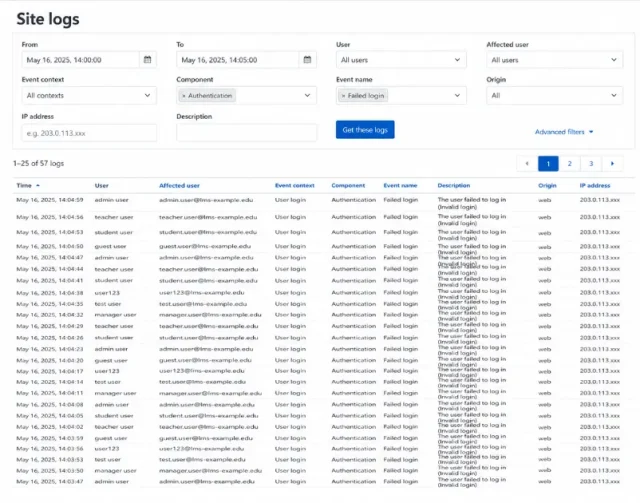Click guest.user email in 14:04:50 row

[204, 246]
